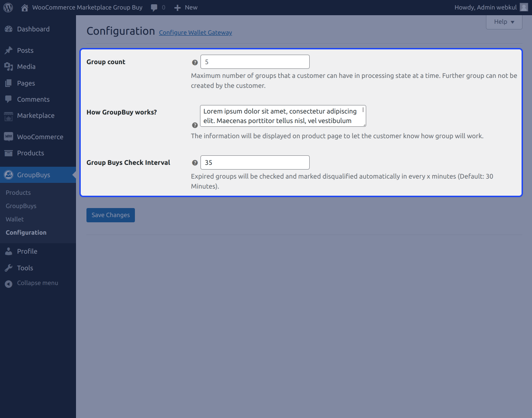The image size is (532, 418).
Task: Expand the Help dropdown tab
Action: coord(504,22)
